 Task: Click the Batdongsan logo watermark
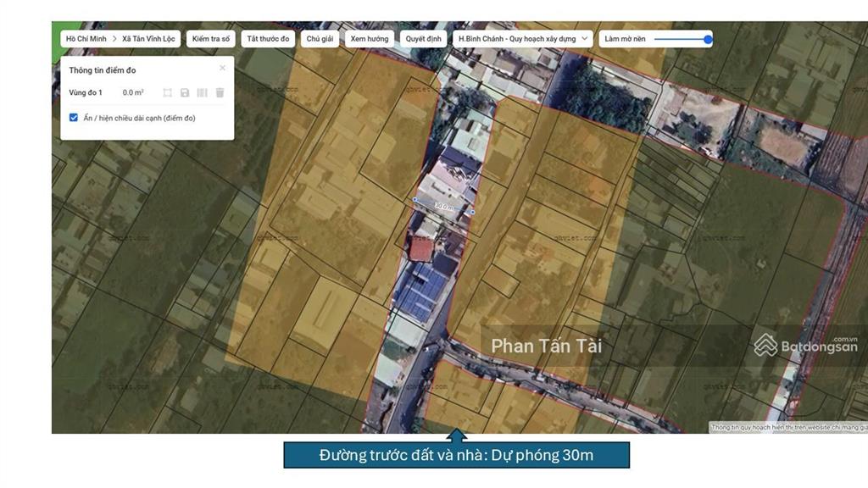click(x=806, y=345)
